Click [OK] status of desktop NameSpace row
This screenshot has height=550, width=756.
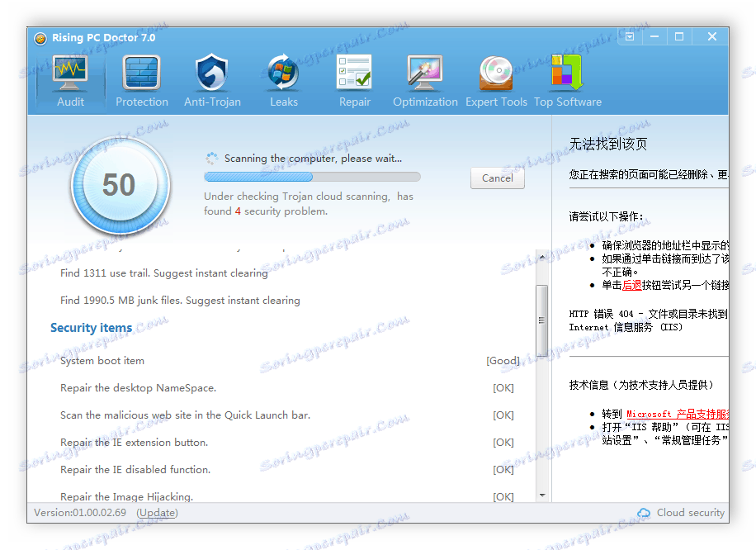(x=503, y=388)
